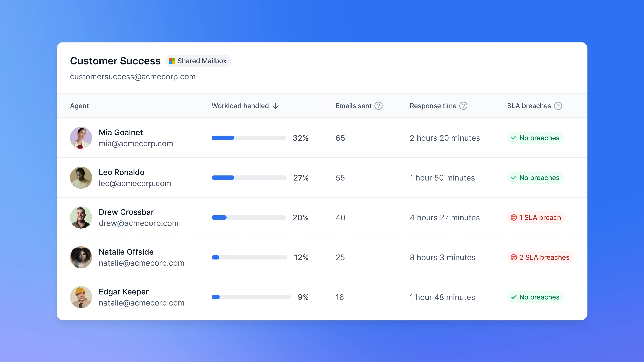Click checkmark icon in Edgar's No breaches badge
The image size is (644, 362).
tap(514, 297)
